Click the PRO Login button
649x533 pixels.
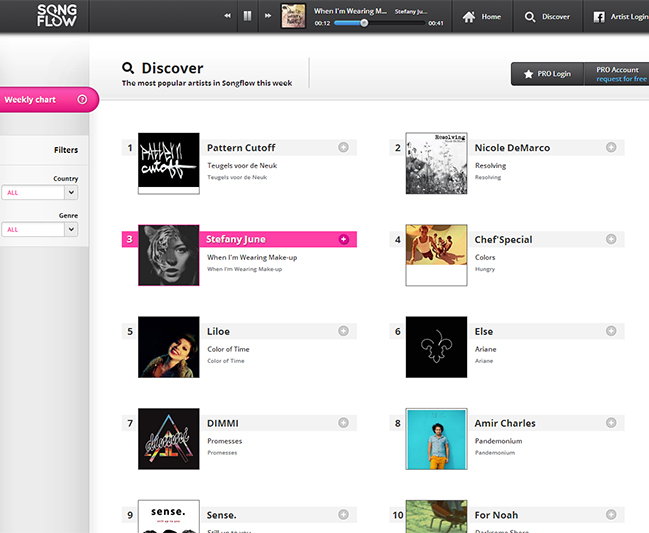547,74
